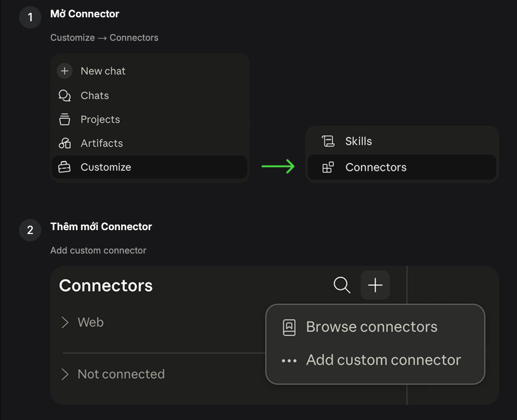Screen dimensions: 517x420
Task: Open the Chats sidebar item
Action: [x=150, y=96]
